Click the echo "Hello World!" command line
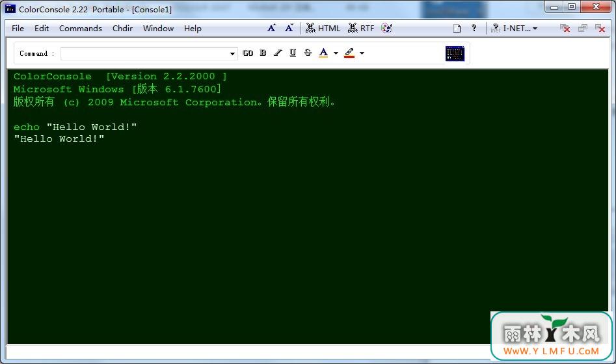Screen dimensions: 616x364 coord(75,127)
